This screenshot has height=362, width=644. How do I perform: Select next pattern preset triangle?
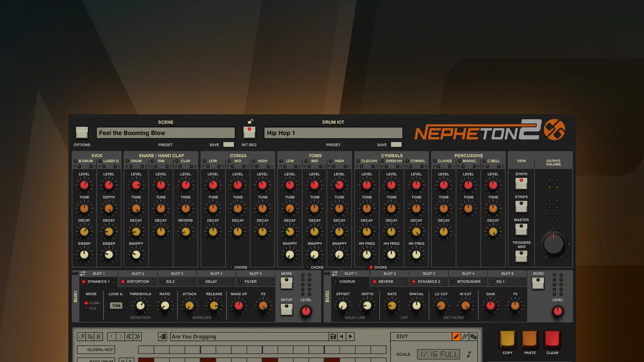(351, 336)
